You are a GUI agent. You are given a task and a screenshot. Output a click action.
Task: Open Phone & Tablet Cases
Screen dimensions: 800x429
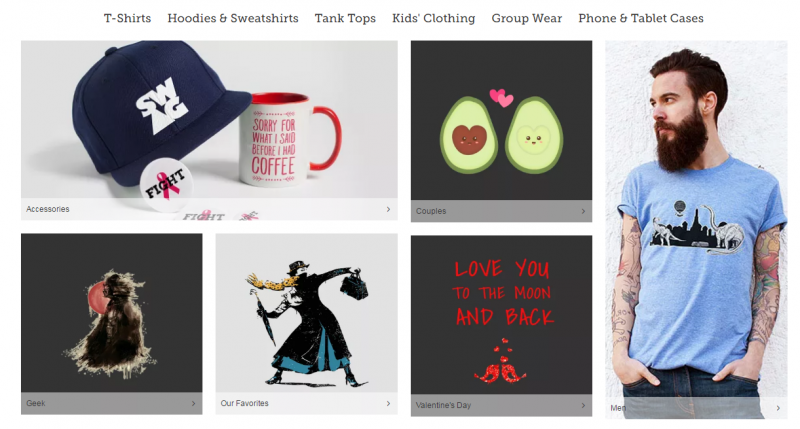(641, 18)
